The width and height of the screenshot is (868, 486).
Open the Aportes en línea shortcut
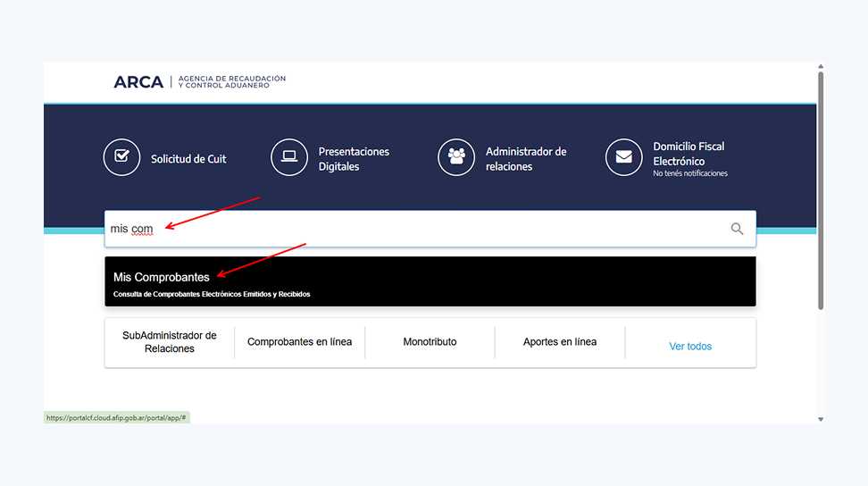pyautogui.click(x=560, y=342)
